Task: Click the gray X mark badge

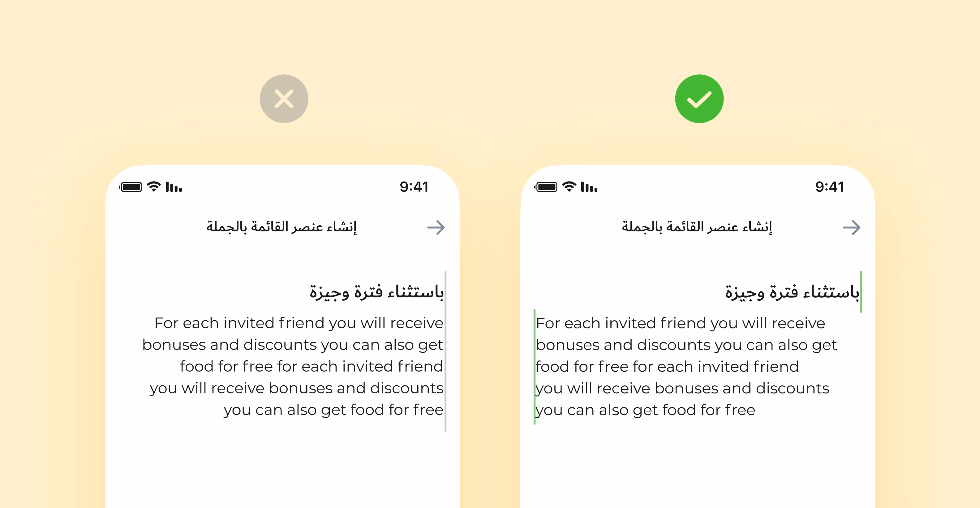Action: pos(284,98)
